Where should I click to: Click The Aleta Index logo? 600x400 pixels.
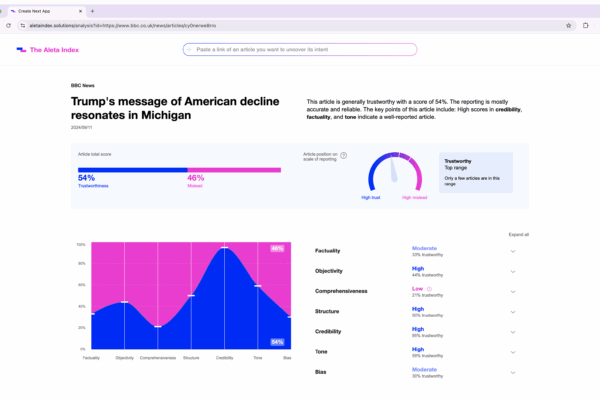pos(50,49)
